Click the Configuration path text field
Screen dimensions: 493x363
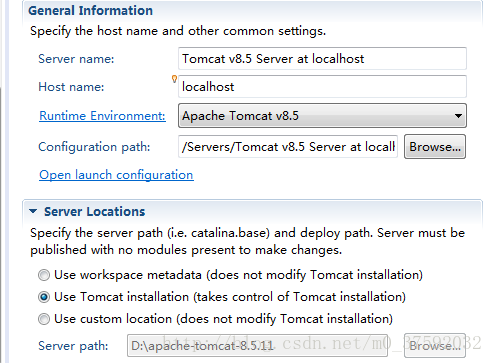tap(288, 147)
